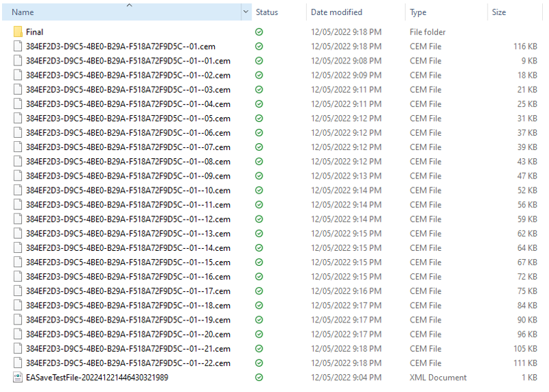Click the Status column header
The image size is (549, 392).
(x=267, y=12)
